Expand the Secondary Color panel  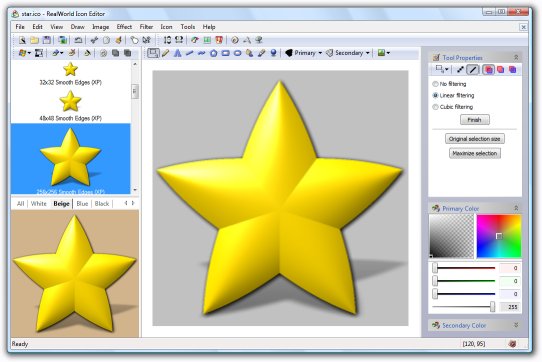pos(516,325)
